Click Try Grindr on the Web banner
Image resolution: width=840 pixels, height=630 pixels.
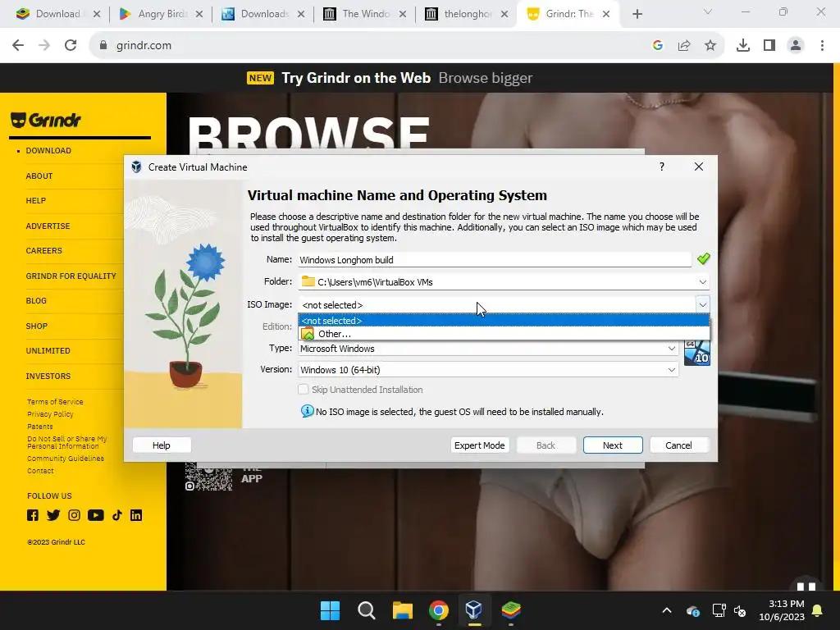click(x=390, y=78)
